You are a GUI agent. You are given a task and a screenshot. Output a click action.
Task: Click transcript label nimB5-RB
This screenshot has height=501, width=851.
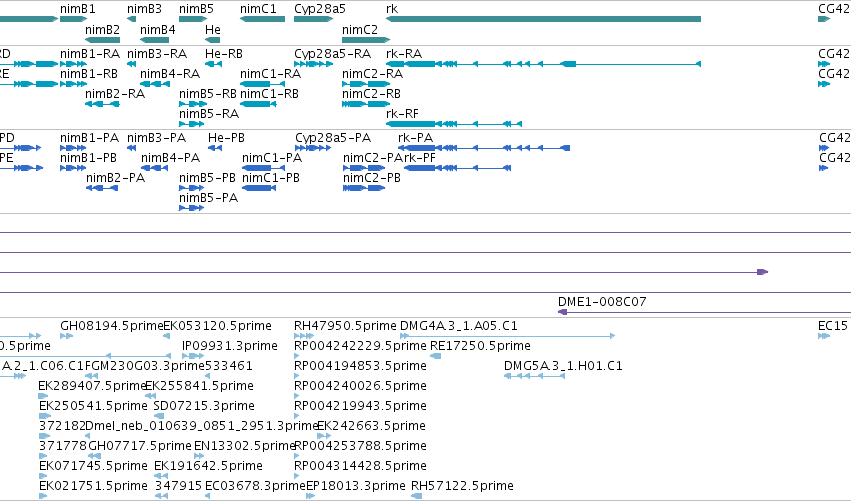[x=208, y=94]
